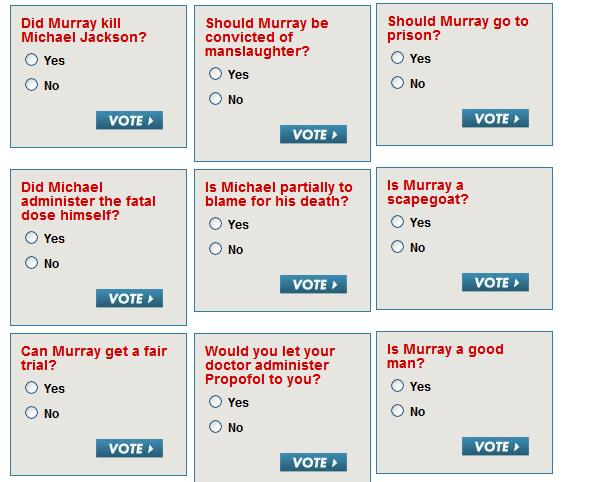The width and height of the screenshot is (589, 482).
Task: Submit vote on manslaughter conviction poll
Action: click(x=313, y=134)
